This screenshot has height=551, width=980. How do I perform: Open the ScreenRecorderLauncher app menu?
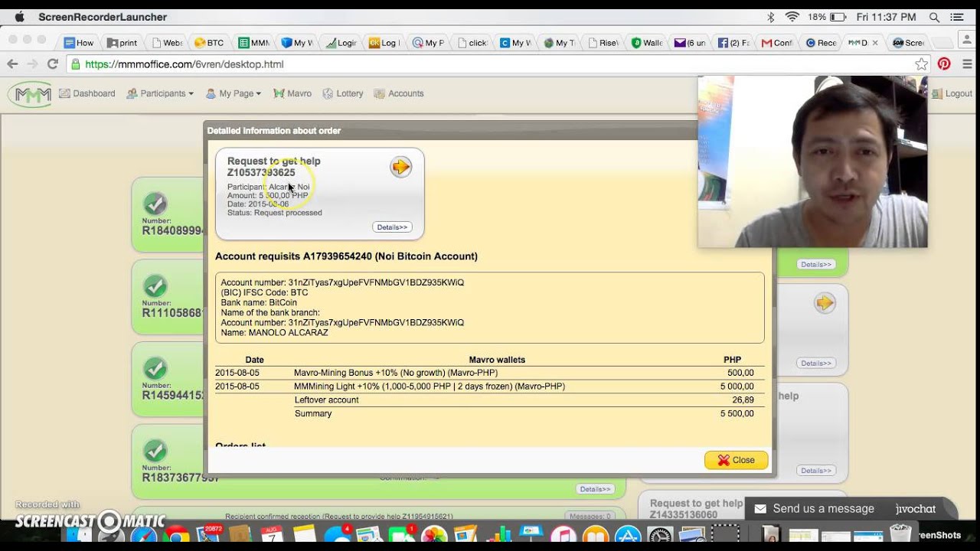coord(103,17)
